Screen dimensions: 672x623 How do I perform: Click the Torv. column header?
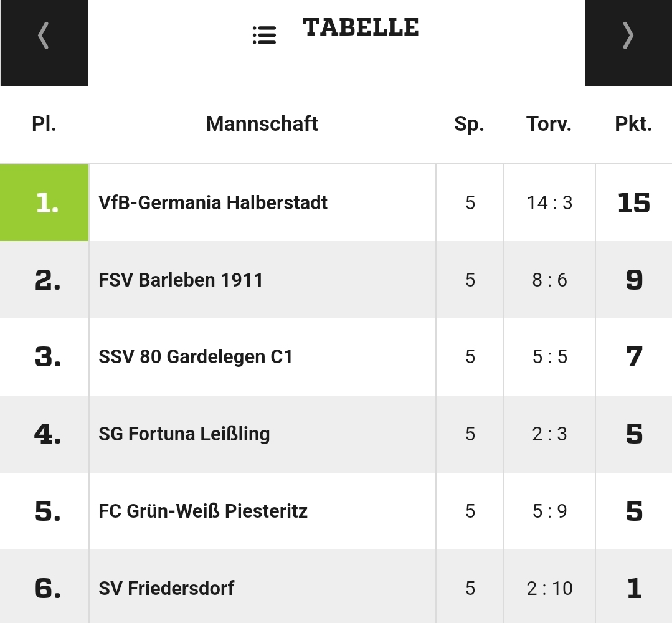point(549,124)
